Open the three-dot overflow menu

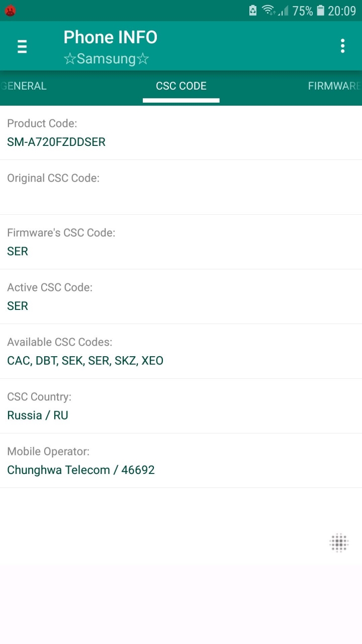342,46
